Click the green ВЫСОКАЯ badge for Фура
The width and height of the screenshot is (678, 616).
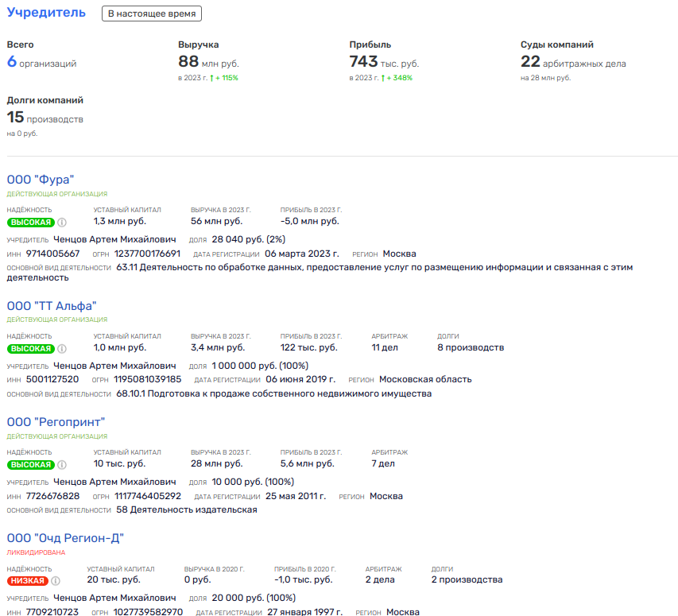(x=30, y=223)
